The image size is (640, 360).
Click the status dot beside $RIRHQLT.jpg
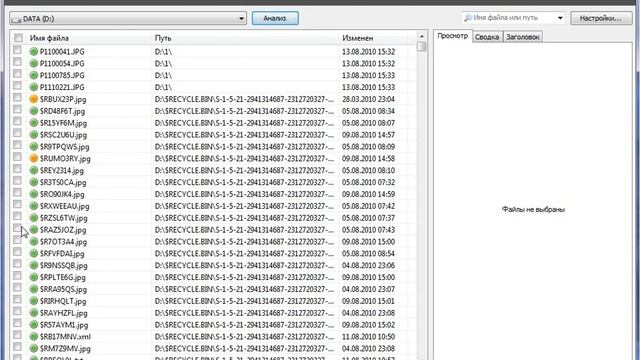(34, 301)
